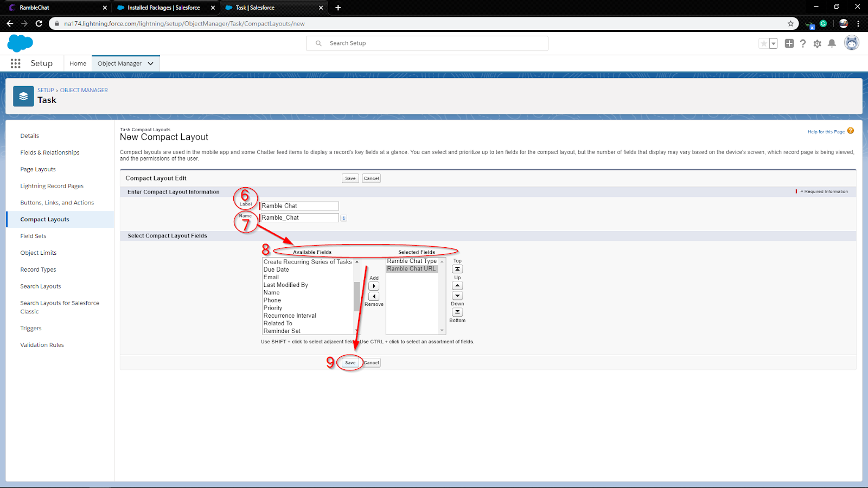Open Page Layouts sidebar item
The height and width of the screenshot is (488, 868).
(x=38, y=170)
